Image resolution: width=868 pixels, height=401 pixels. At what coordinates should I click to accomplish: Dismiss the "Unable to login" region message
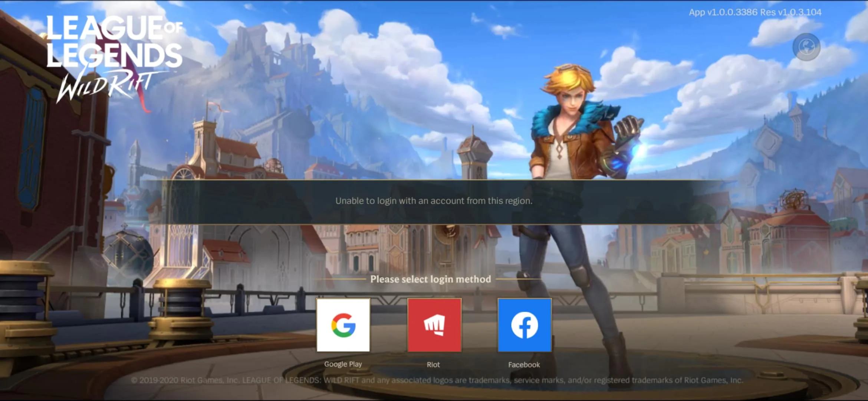434,202
